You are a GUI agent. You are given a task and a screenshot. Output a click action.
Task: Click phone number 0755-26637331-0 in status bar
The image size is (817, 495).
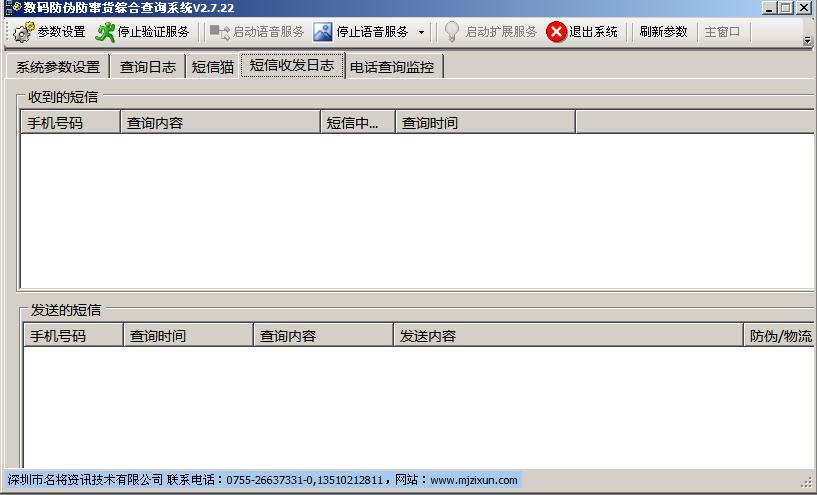coord(269,480)
